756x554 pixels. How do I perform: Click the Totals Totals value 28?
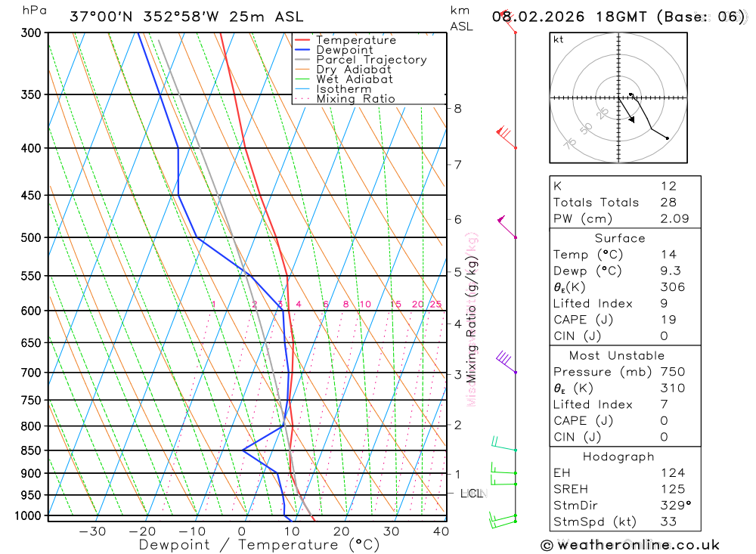668,203
